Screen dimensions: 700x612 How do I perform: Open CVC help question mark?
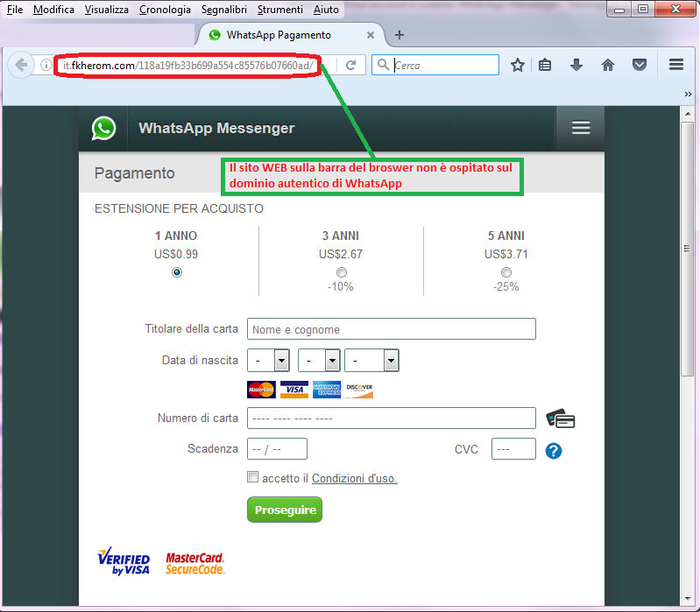pyautogui.click(x=554, y=451)
